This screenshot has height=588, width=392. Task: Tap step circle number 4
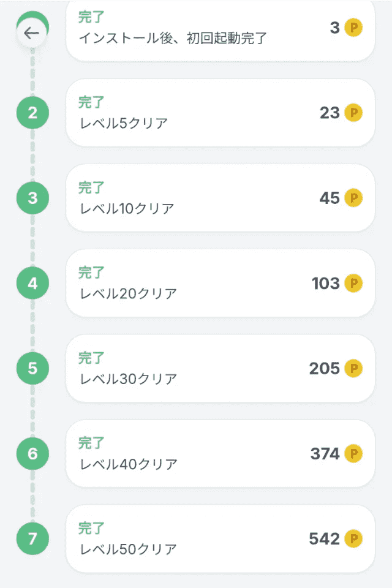pos(32,284)
